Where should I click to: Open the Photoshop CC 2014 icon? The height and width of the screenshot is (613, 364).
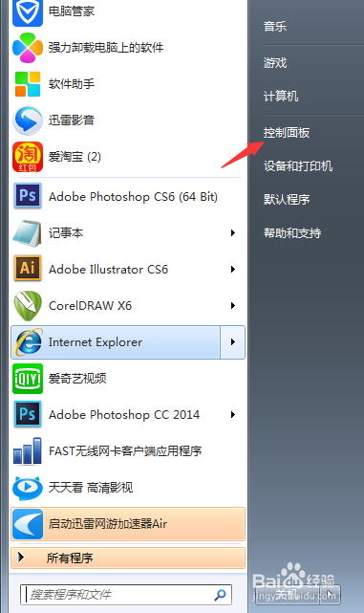pyautogui.click(x=28, y=414)
